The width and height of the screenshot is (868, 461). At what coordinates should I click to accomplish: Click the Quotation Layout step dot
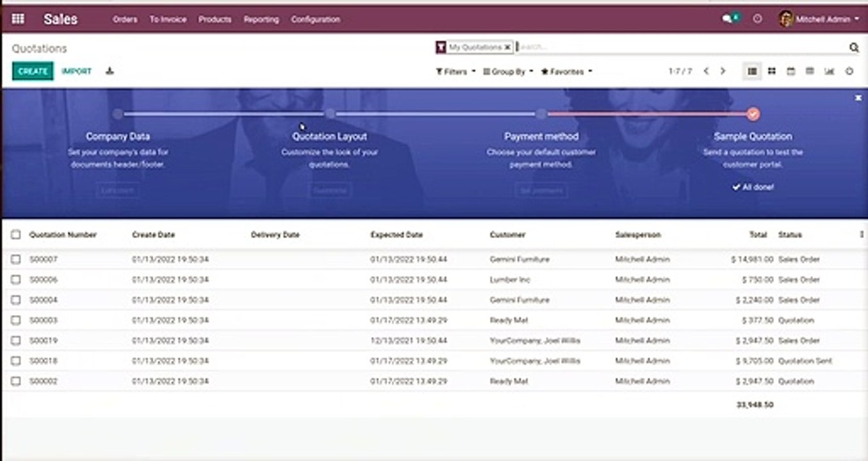coord(330,114)
